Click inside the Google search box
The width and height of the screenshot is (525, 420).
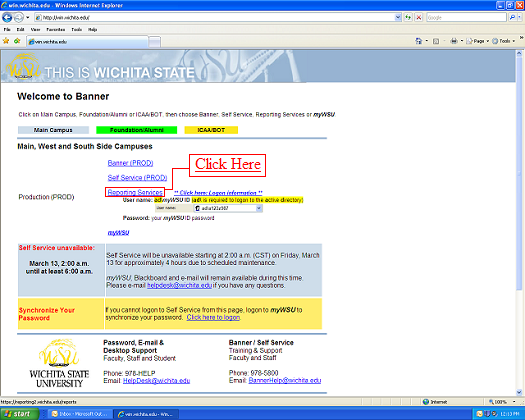(x=466, y=17)
